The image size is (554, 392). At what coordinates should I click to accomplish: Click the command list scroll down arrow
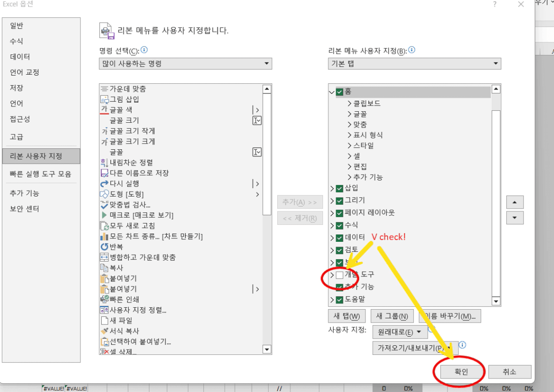click(267, 350)
